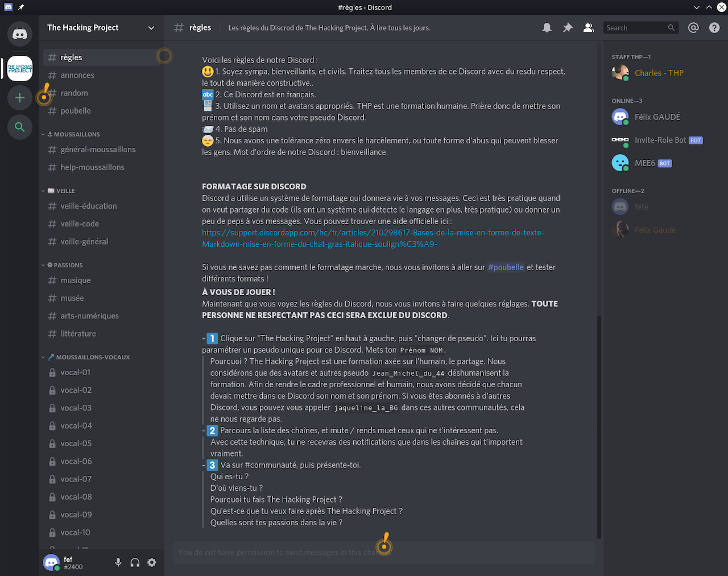Open the help question mark icon

pos(714,28)
